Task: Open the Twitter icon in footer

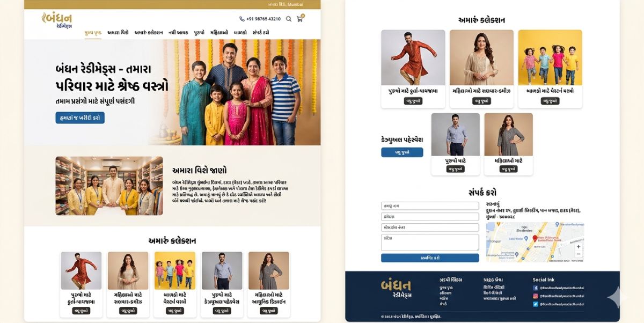Action: (536, 304)
